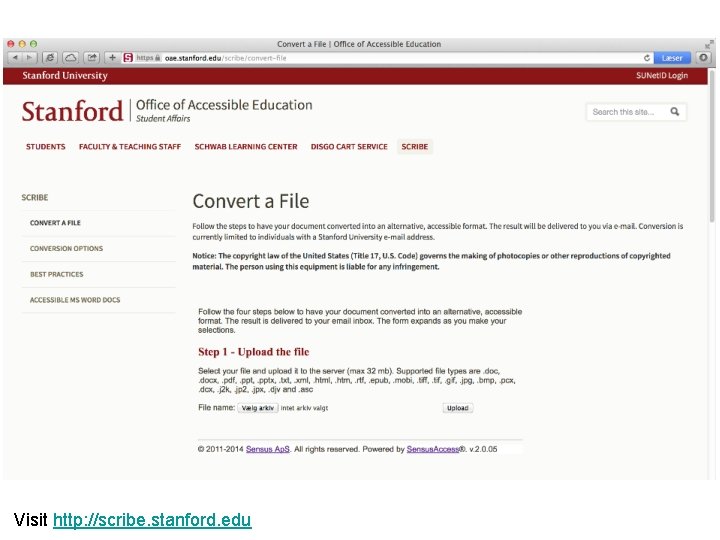This screenshot has height=540, width=720.
Task: Click the yellow minimize window button
Action: pyautogui.click(x=22, y=44)
